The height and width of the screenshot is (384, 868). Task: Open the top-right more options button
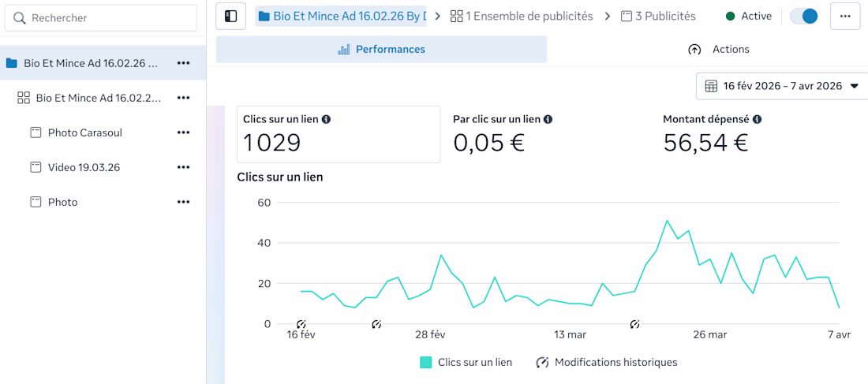(x=845, y=16)
